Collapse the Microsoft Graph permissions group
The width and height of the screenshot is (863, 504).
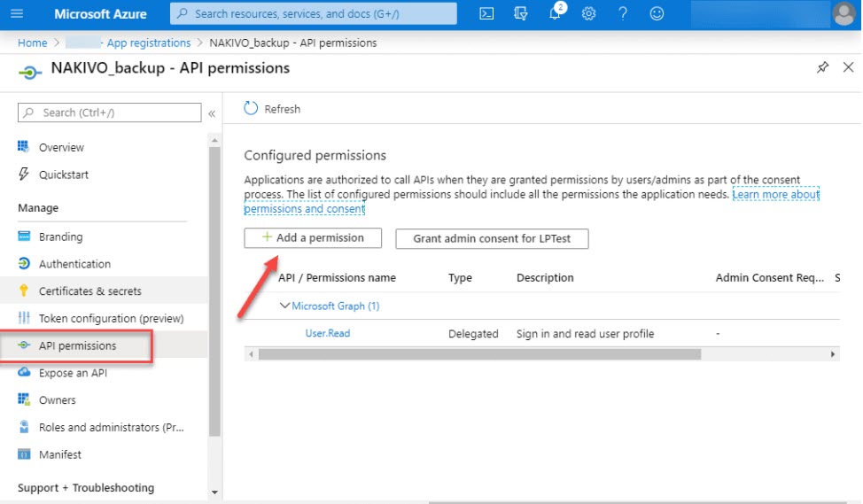284,306
